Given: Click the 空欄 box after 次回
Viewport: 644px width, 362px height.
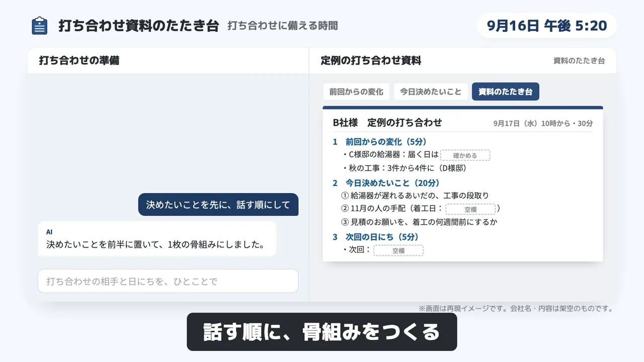Looking at the screenshot, I should (x=398, y=250).
